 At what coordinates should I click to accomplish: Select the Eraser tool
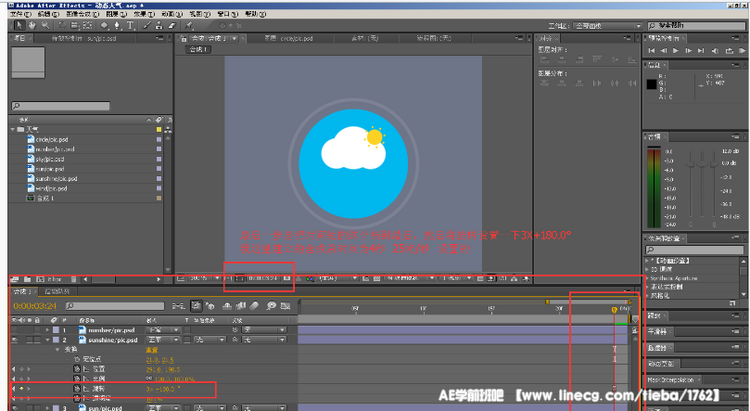pos(172,25)
